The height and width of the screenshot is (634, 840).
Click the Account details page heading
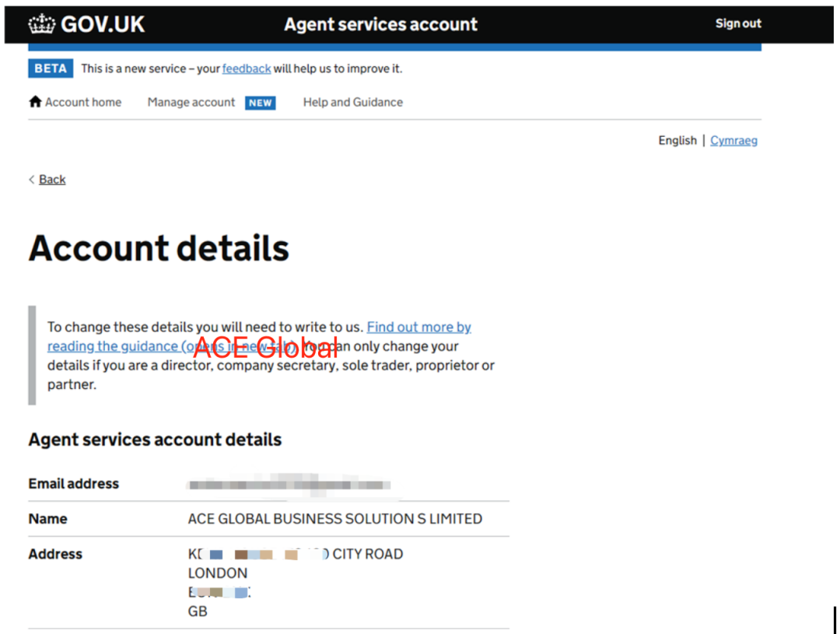coord(159,248)
